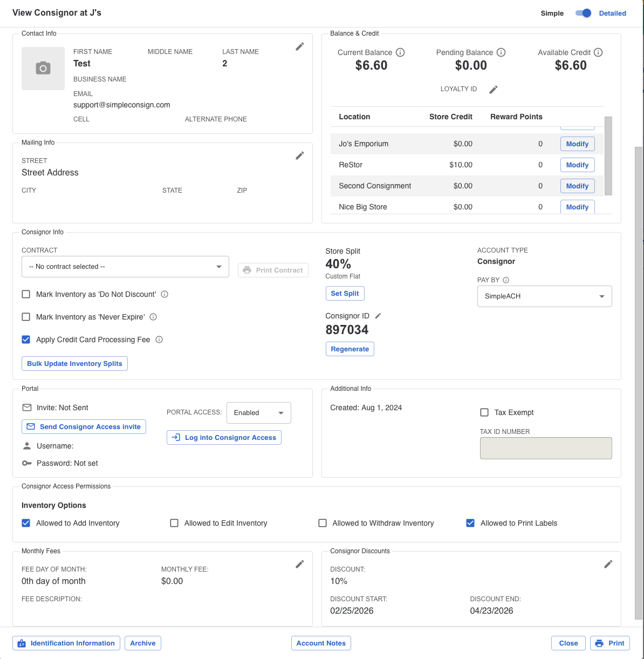Image resolution: width=644 pixels, height=659 pixels.
Task: Click the location table scrollbar
Action: pos(608,155)
